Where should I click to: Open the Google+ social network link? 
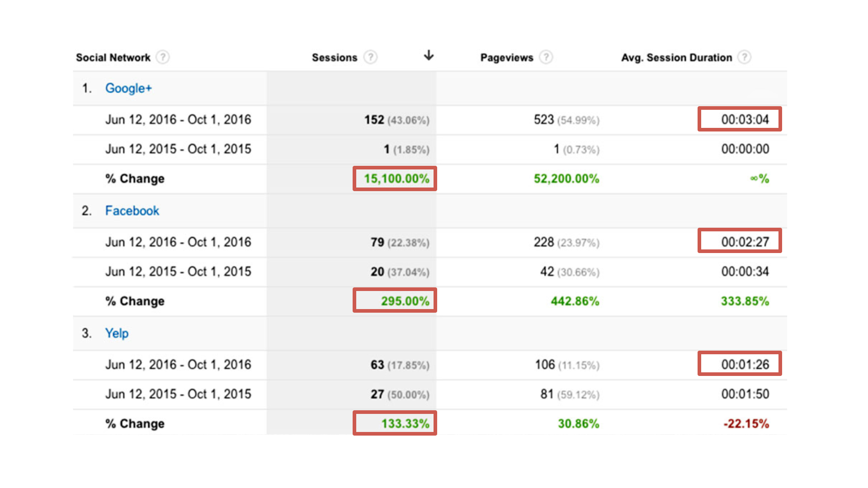point(128,88)
